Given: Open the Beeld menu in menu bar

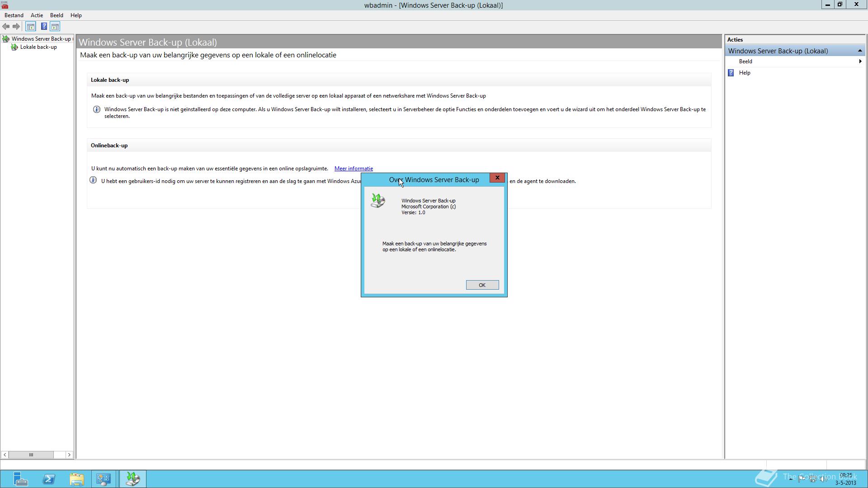Looking at the screenshot, I should pyautogui.click(x=57, y=15).
